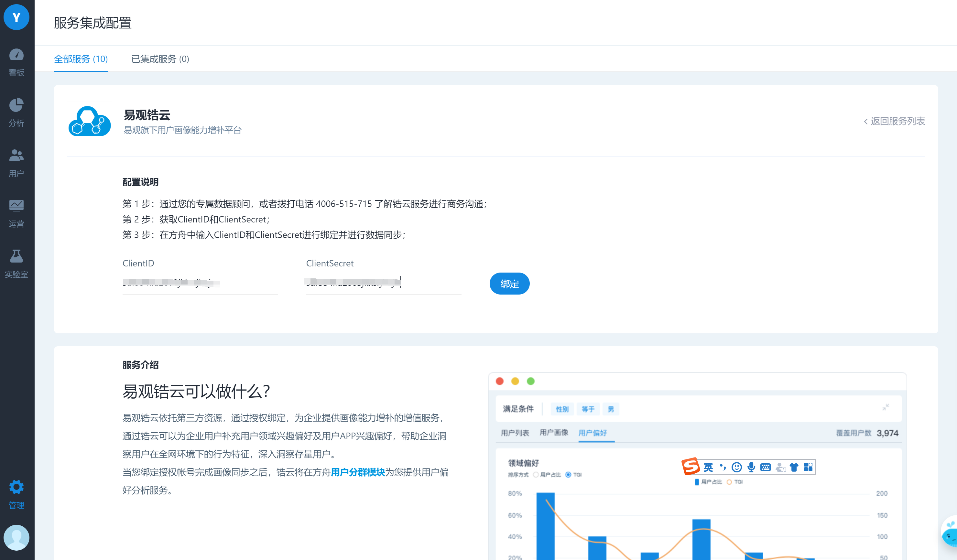
Task: Open the skin shirt icon in Sogou bar
Action: tap(794, 467)
